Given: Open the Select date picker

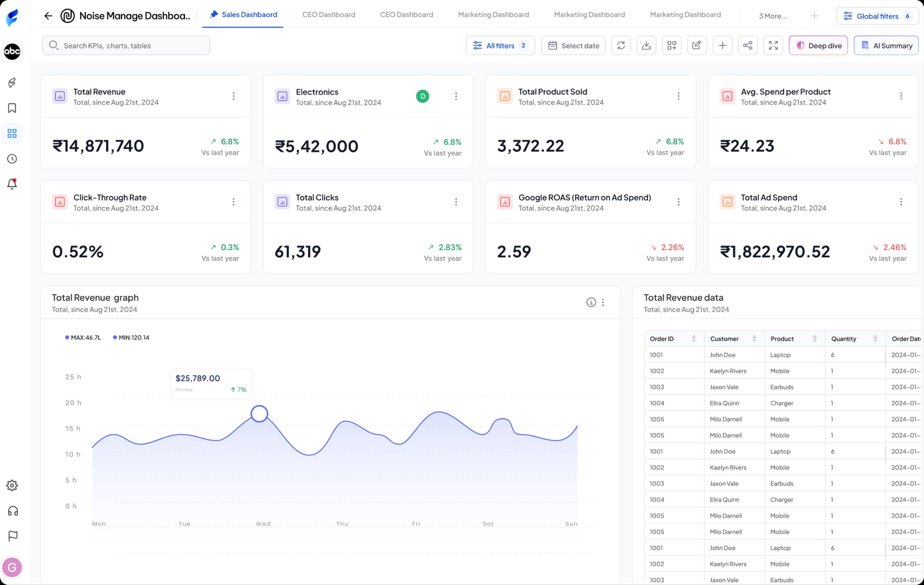Looking at the screenshot, I should (x=573, y=45).
